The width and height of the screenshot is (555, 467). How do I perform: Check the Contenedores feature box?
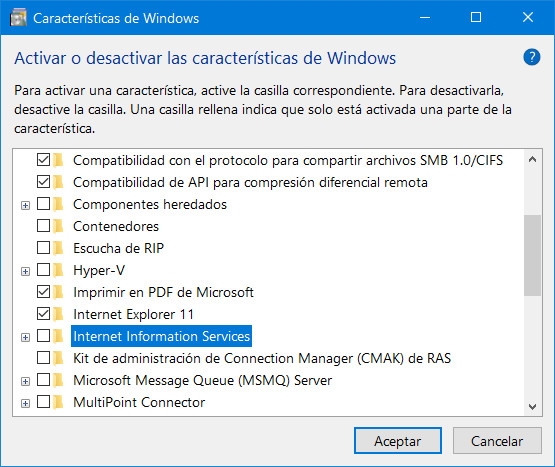pos(44,226)
